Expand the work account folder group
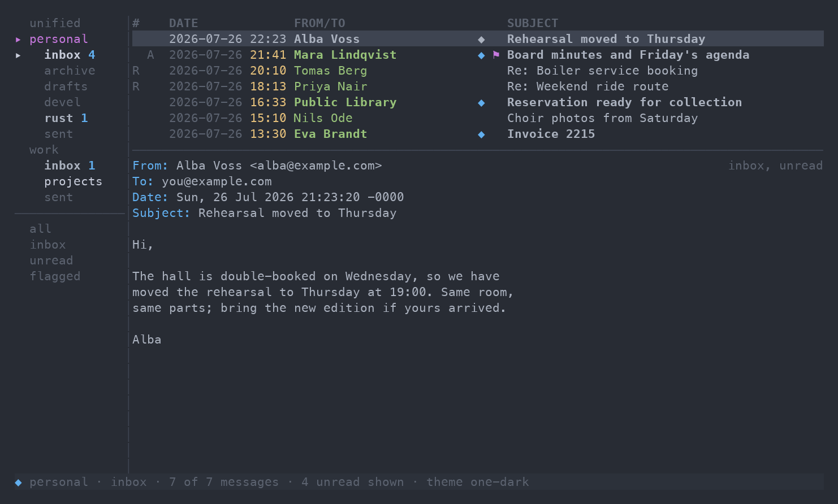The height and width of the screenshot is (504, 838). pyautogui.click(x=44, y=150)
